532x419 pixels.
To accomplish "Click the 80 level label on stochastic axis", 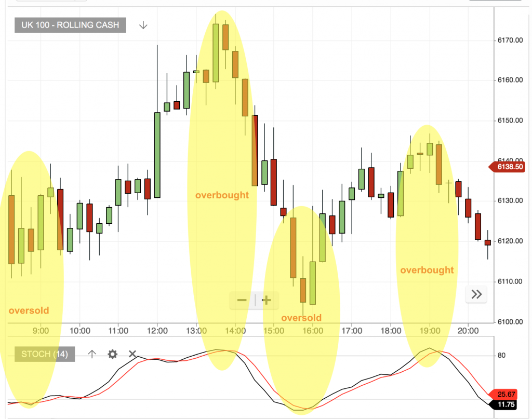I will point(501,355).
